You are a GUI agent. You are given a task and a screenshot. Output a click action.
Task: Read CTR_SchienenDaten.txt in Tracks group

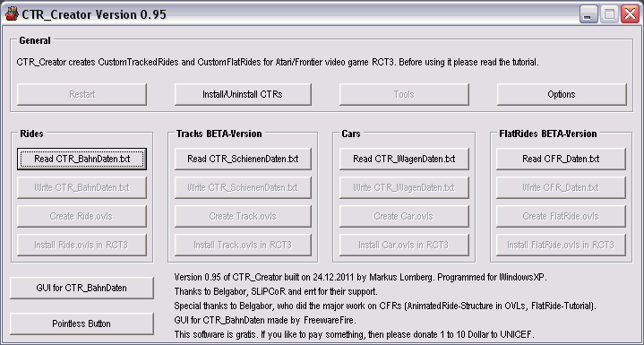[x=243, y=159]
